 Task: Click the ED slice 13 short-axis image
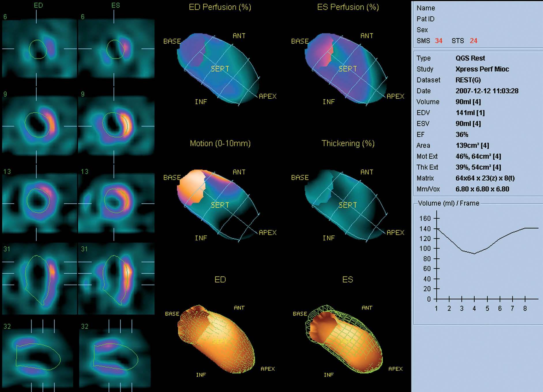pyautogui.click(x=39, y=203)
